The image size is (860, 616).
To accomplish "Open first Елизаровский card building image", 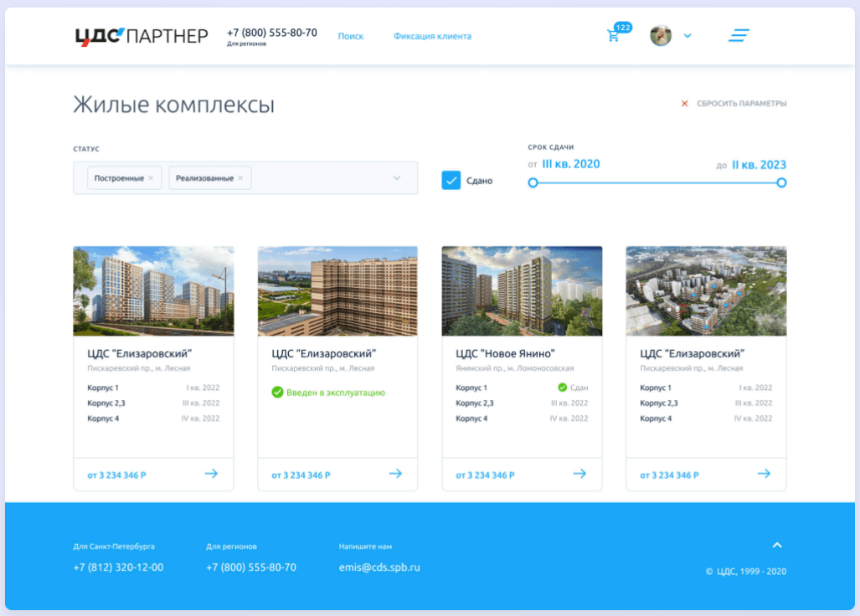I will click(x=153, y=291).
